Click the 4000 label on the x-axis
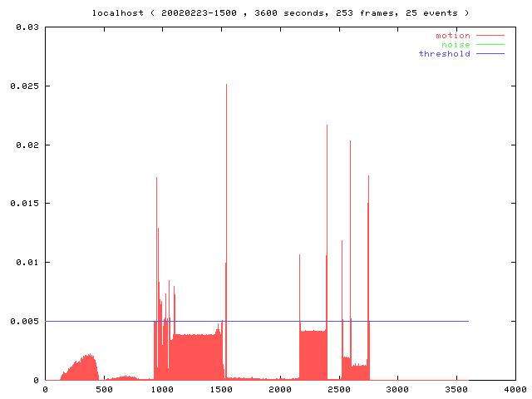 [515, 389]
